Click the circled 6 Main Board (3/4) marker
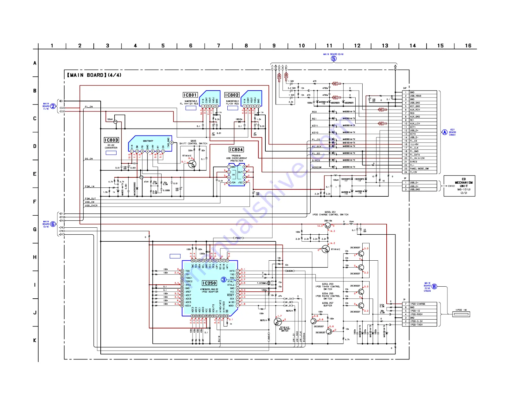This screenshot has width=532, height=400. (x=53, y=224)
